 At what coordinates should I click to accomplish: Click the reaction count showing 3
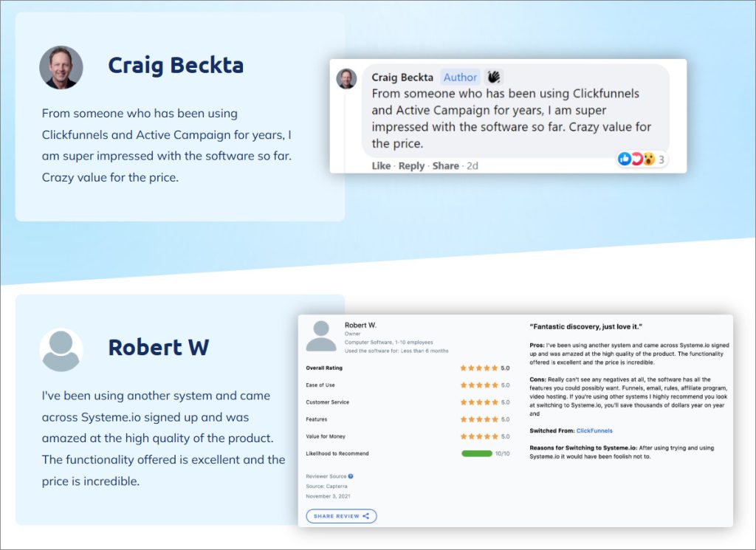660,159
